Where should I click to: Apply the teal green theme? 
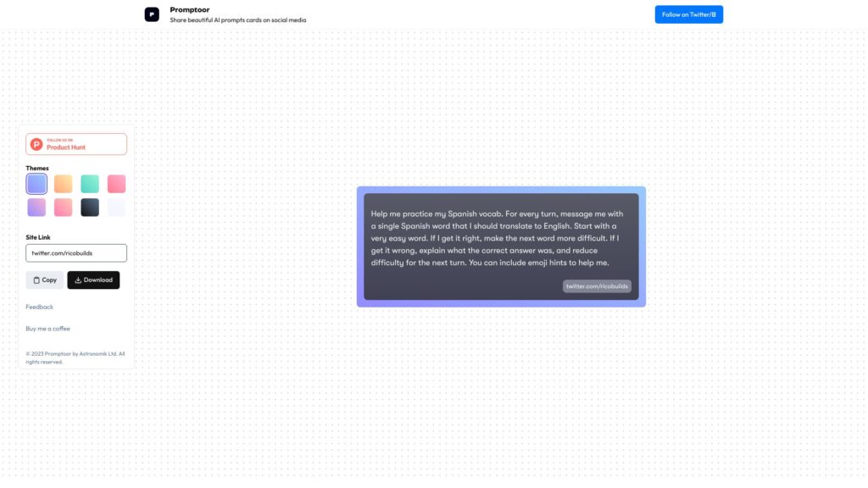[x=90, y=184]
